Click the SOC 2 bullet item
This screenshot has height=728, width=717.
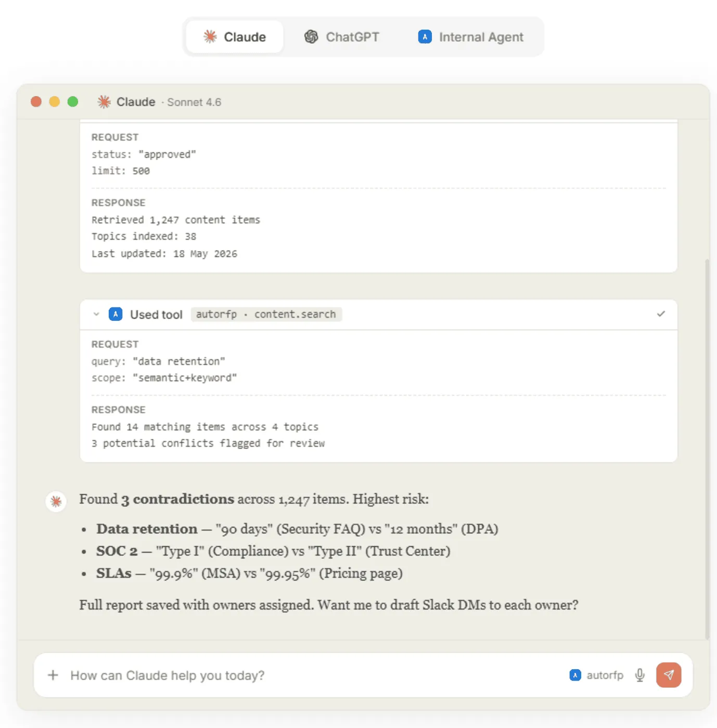pyautogui.click(x=273, y=551)
